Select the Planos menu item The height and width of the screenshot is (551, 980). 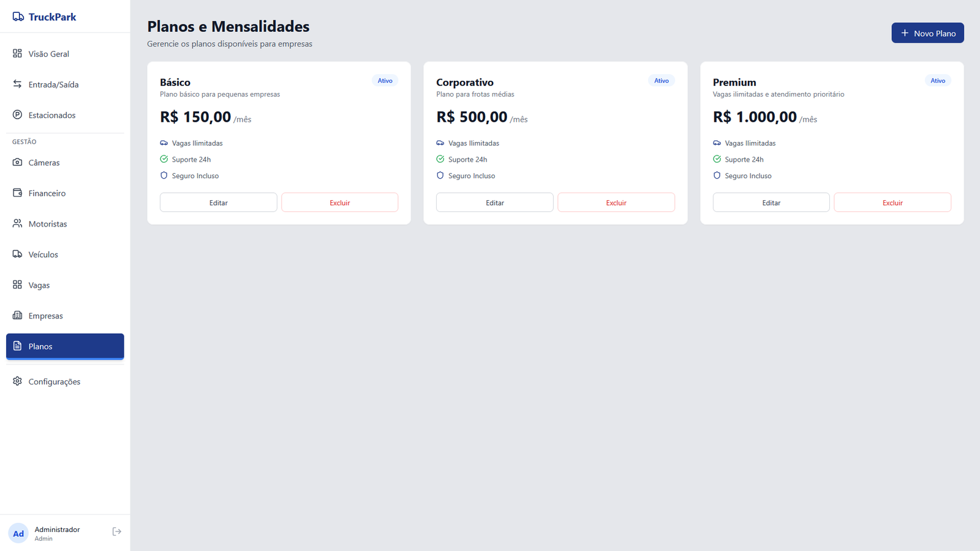tap(64, 346)
